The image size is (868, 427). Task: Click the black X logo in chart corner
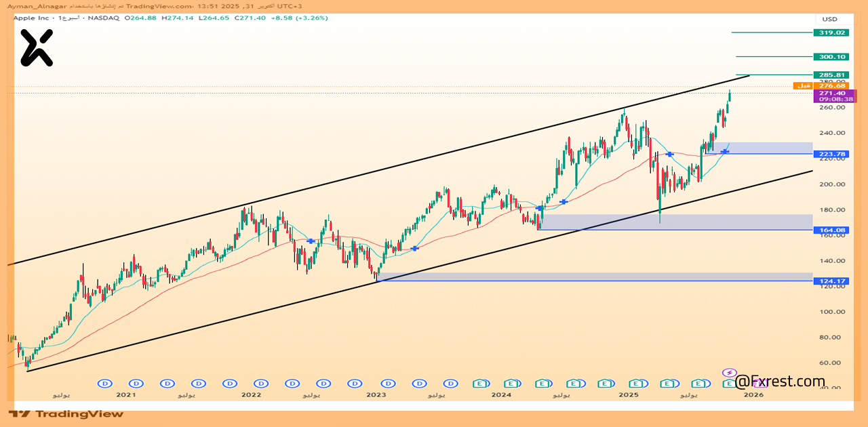pos(36,48)
